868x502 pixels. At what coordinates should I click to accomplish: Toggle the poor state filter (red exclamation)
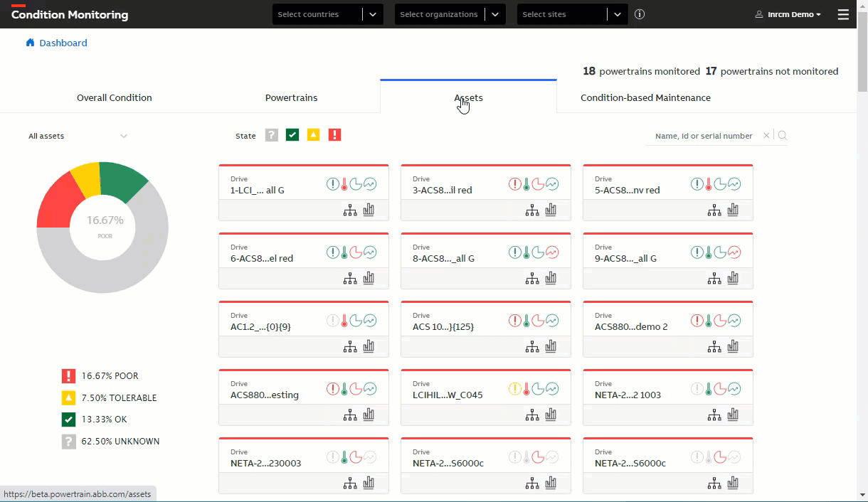334,135
